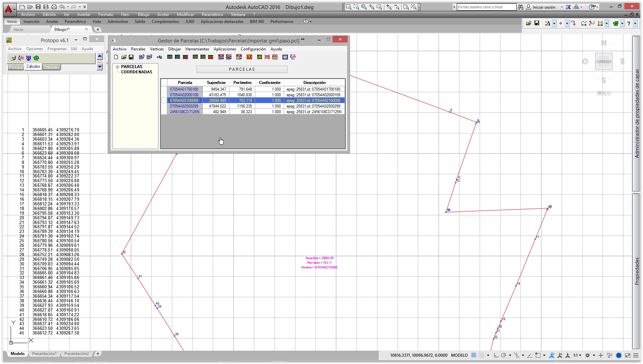Click the PARCELAS header button
643x364 pixels.
click(x=242, y=69)
